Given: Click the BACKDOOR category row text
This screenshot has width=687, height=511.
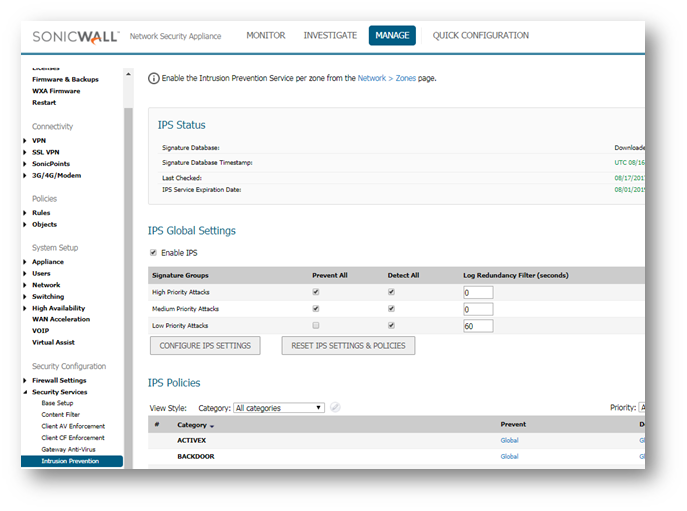Looking at the screenshot, I should pos(196,457).
